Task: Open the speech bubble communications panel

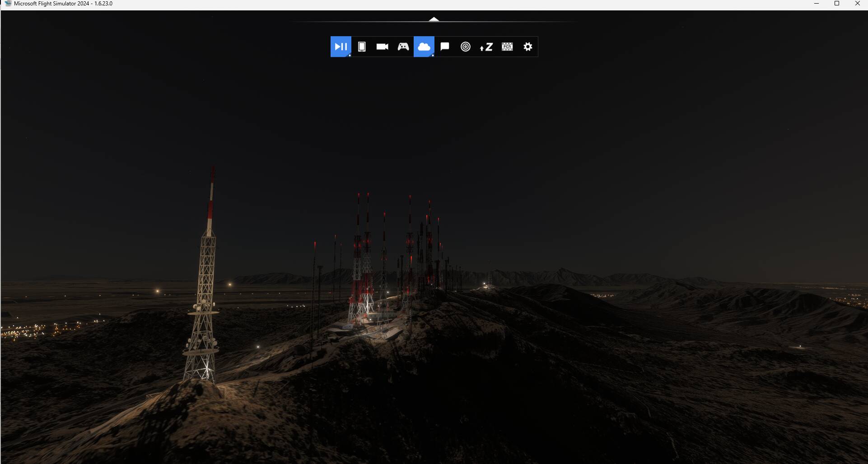Action: pos(444,47)
